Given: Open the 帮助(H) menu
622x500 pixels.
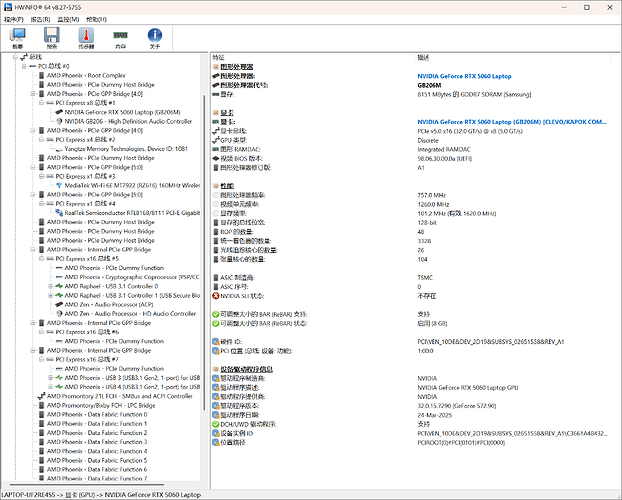Looking at the screenshot, I should [96, 19].
